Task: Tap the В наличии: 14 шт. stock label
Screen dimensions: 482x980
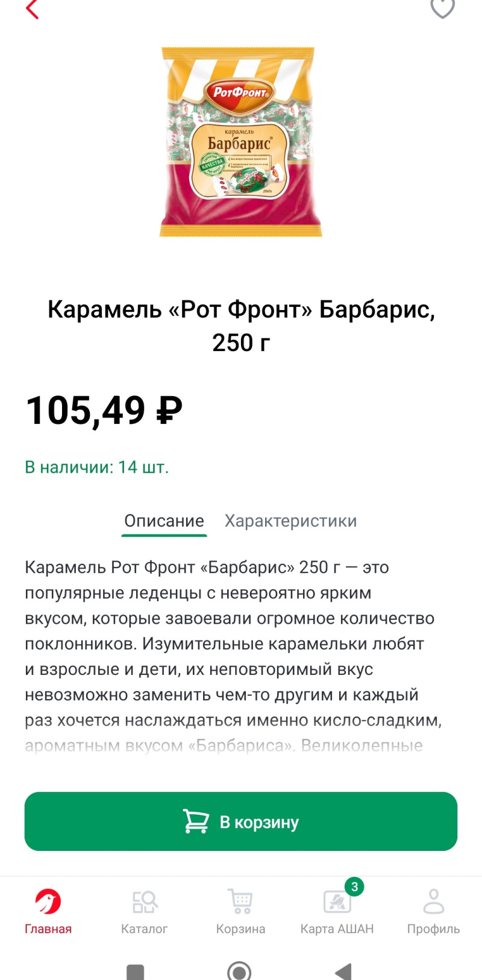Action: [96, 467]
